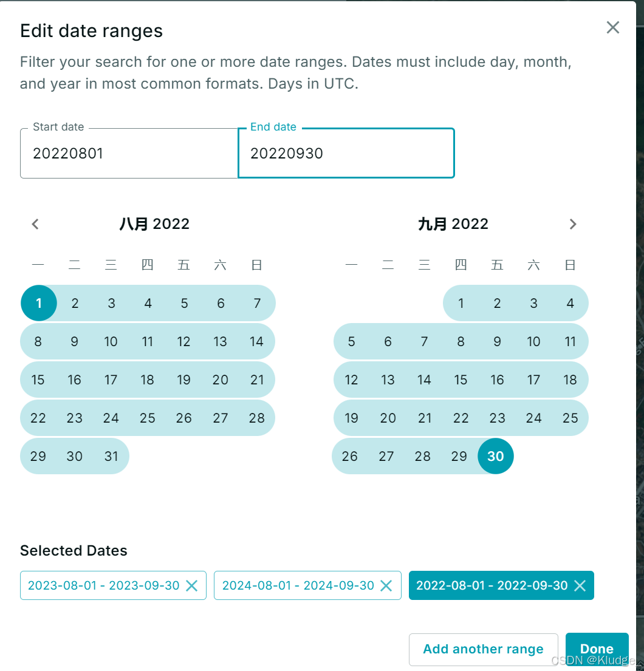Pick August 18 in the calendar
The width and height of the screenshot is (644, 671).
[x=147, y=380]
